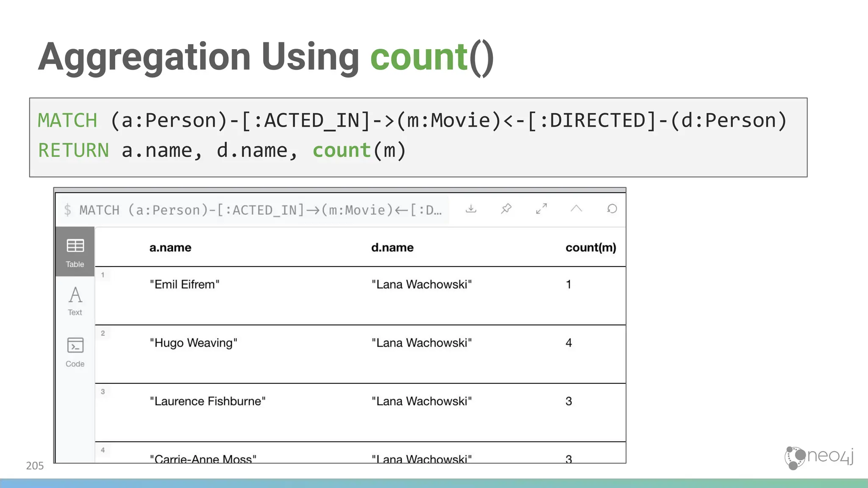Rerun the query with the refresh icon
This screenshot has height=488, width=868.
coord(612,209)
